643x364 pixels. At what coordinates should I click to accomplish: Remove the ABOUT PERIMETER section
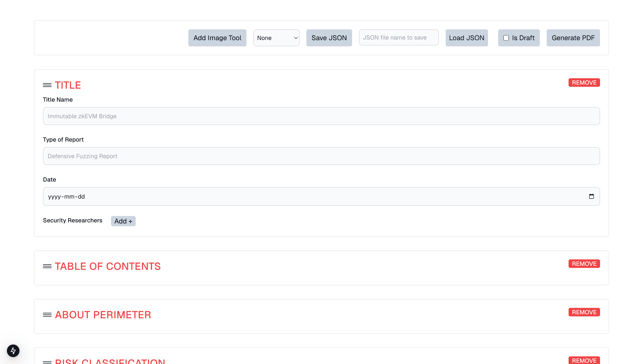[x=584, y=312]
